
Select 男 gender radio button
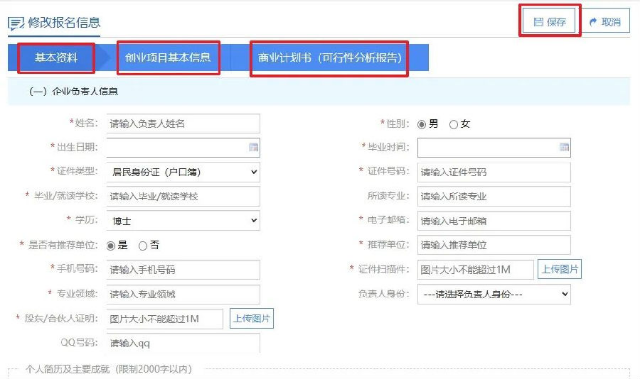click(x=422, y=124)
